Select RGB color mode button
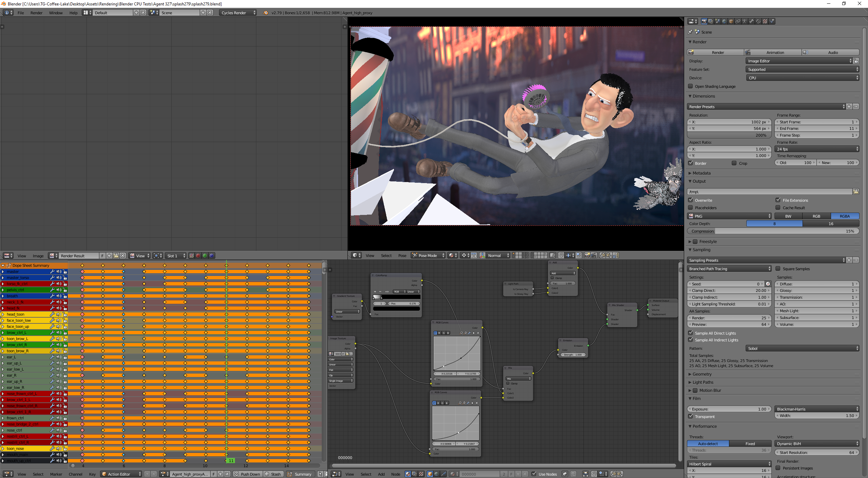Screen dimensions: 868x478 pyautogui.click(x=816, y=216)
